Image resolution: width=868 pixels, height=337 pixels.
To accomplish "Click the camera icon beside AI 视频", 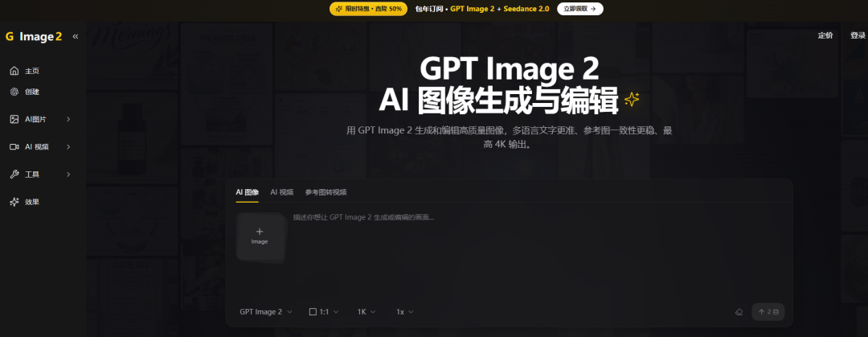I will (x=14, y=147).
